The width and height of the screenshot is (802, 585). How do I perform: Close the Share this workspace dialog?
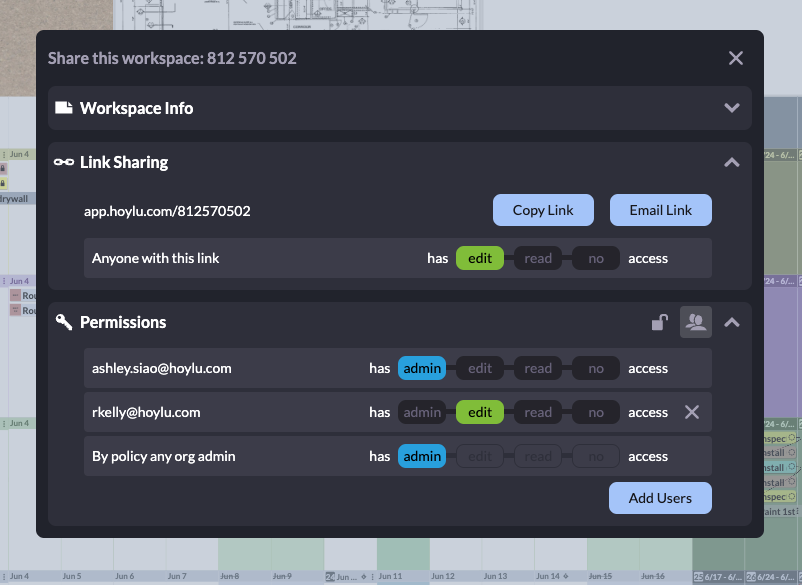[x=736, y=58]
